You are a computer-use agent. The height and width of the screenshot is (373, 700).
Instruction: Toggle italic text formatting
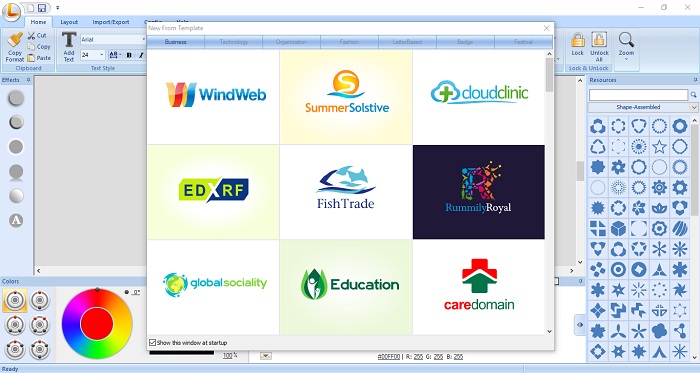[141, 55]
